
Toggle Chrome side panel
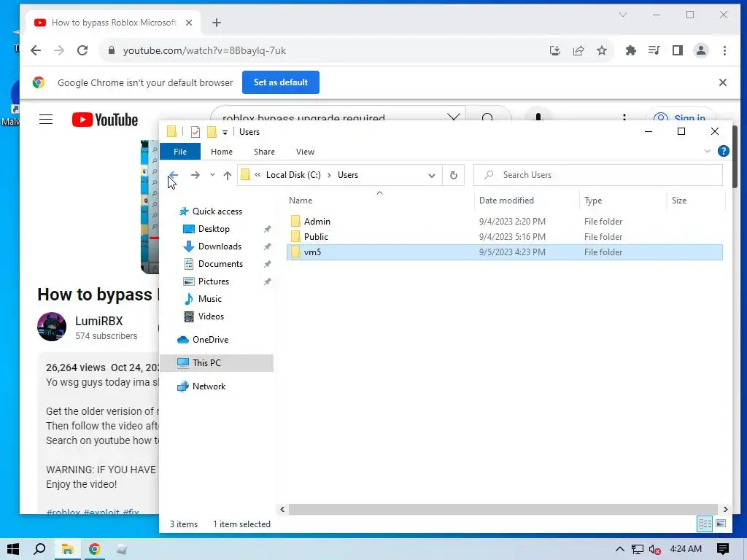coord(678,50)
